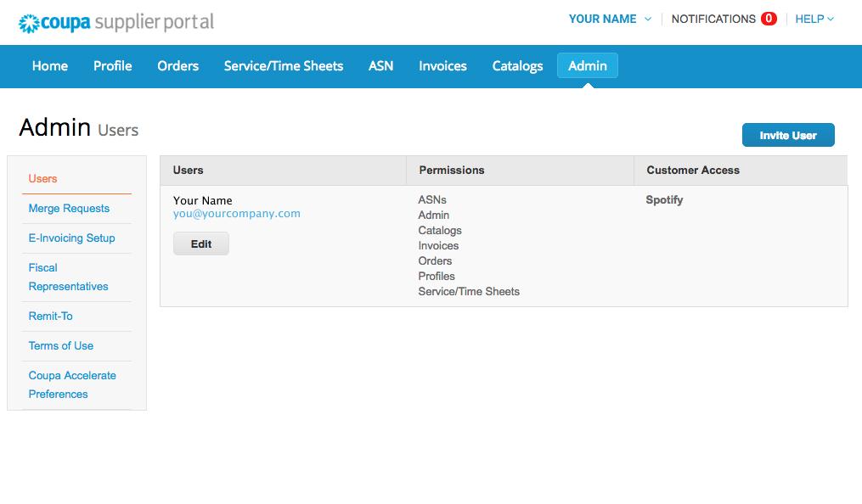This screenshot has height=504, width=862.
Task: Open the Service/Time Sheets section
Action: (283, 66)
